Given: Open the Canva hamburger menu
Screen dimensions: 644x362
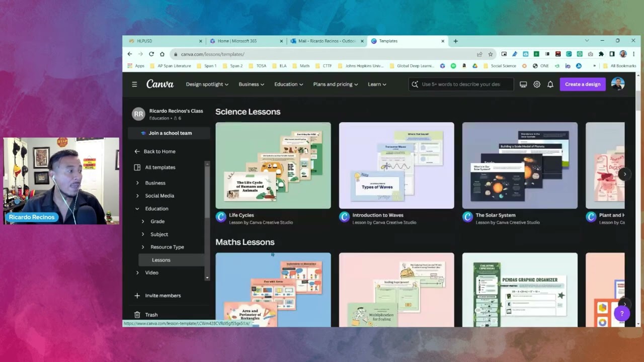Looking at the screenshot, I should coord(134,84).
